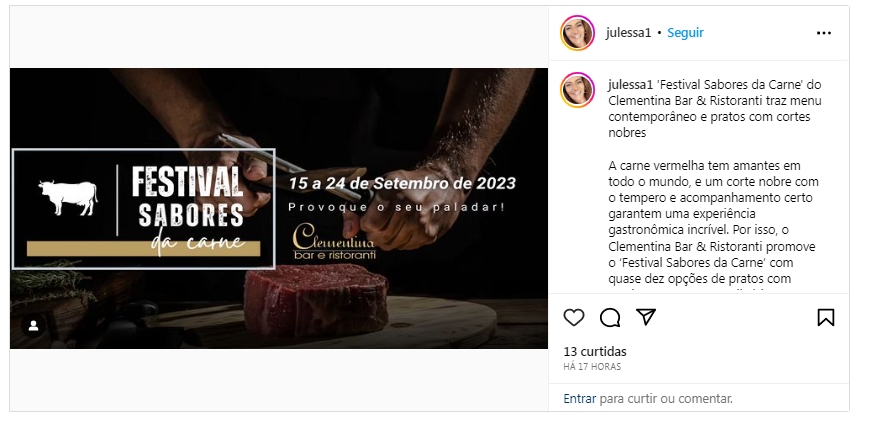This screenshot has height=422, width=869.
Task: Open julessa1 avatar in post header
Action: pyautogui.click(x=577, y=33)
